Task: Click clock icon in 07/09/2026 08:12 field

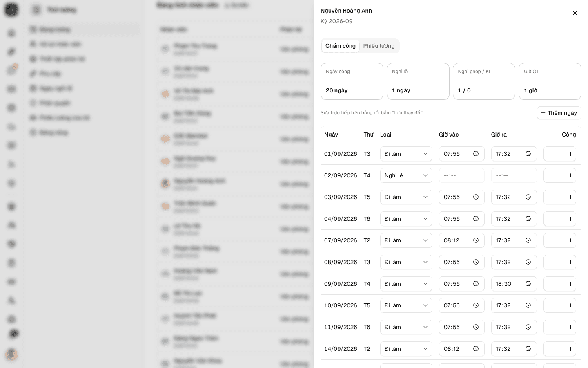Action: pyautogui.click(x=476, y=240)
